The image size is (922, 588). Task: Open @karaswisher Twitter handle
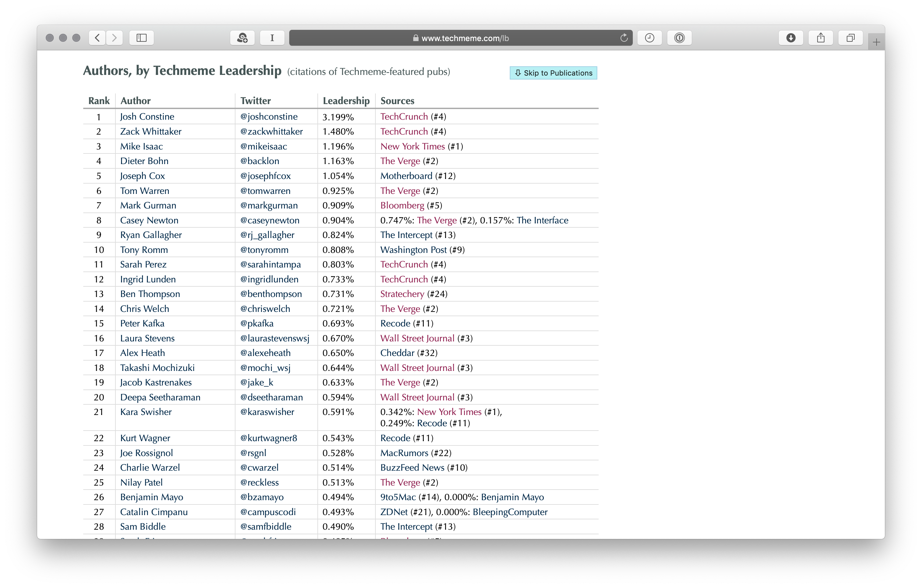pyautogui.click(x=267, y=412)
